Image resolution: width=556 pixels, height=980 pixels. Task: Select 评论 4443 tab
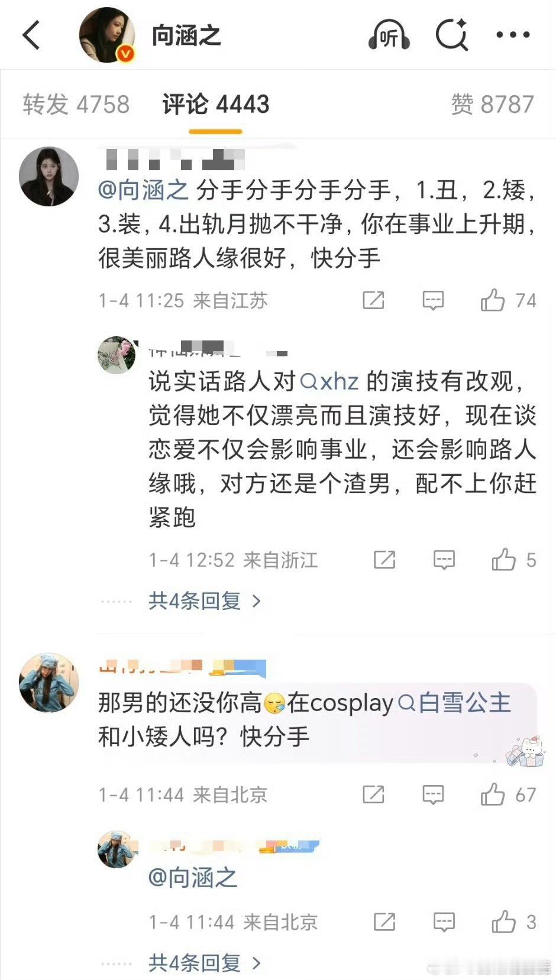click(x=216, y=105)
